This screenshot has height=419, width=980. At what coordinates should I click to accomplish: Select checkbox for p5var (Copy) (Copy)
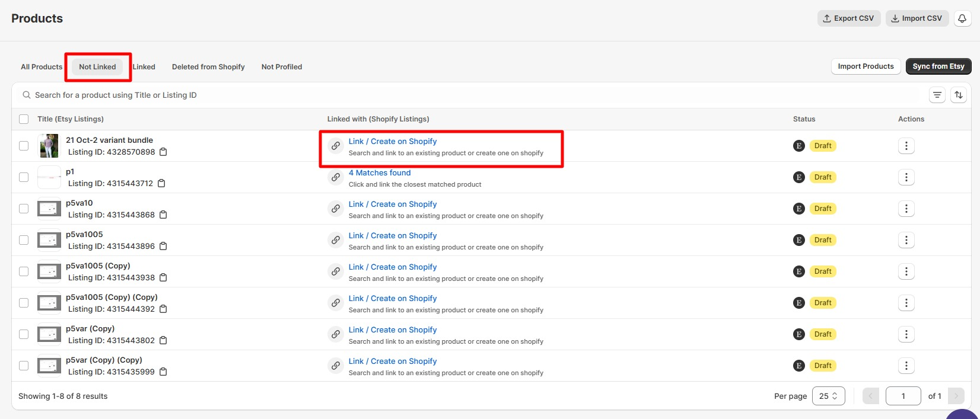click(24, 366)
